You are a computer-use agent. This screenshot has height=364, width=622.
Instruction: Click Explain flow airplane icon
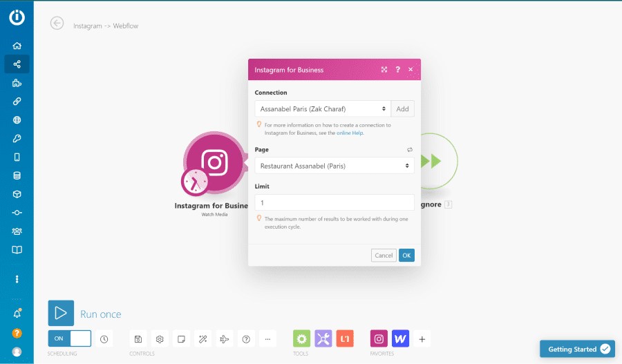pyautogui.click(x=225, y=339)
